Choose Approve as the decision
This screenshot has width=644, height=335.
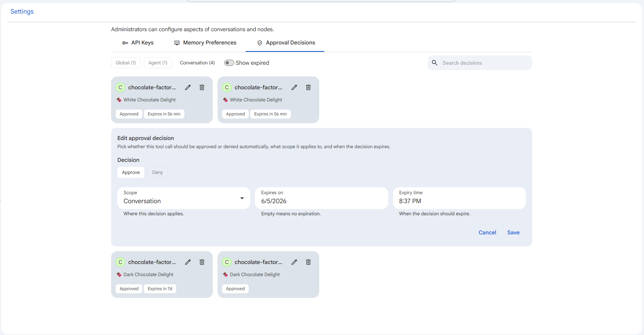[x=131, y=172]
